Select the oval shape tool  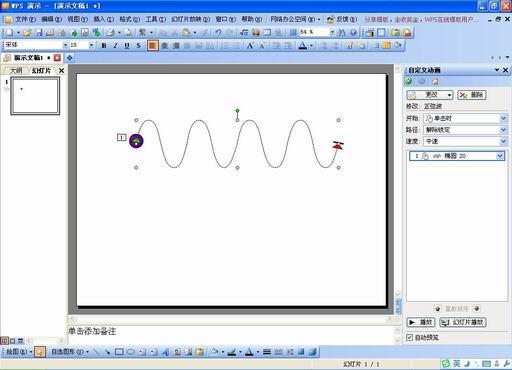click(x=131, y=352)
